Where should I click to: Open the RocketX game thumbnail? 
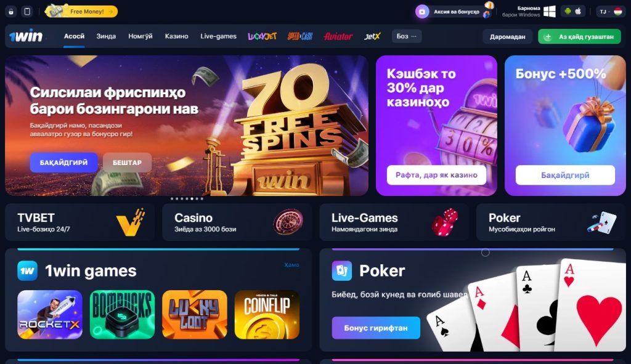click(x=50, y=315)
